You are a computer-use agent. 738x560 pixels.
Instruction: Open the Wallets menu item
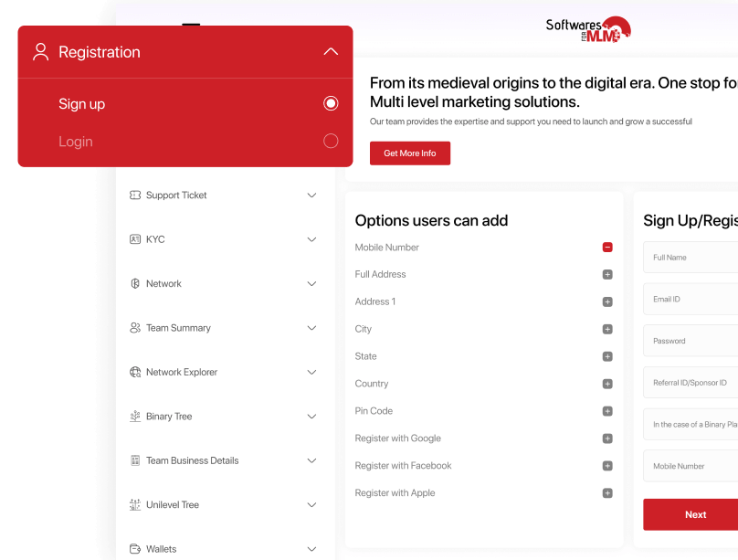[223, 549]
